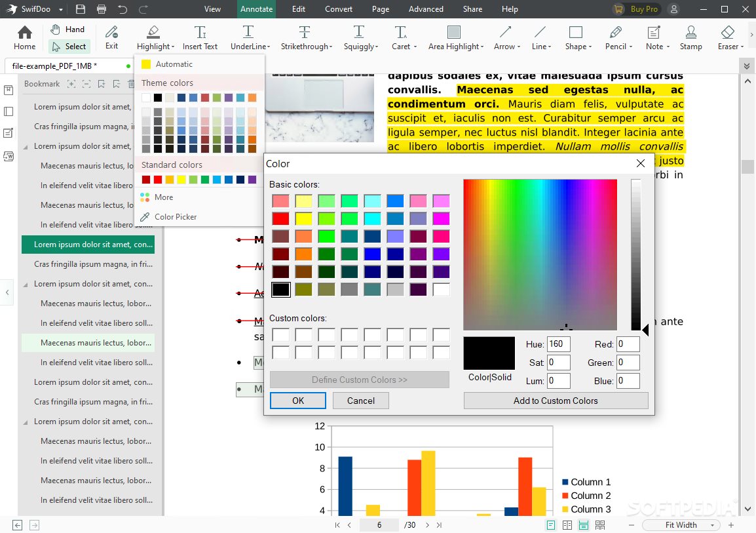This screenshot has height=533, width=756.
Task: Choose Automatic yellow color
Action: (x=167, y=64)
